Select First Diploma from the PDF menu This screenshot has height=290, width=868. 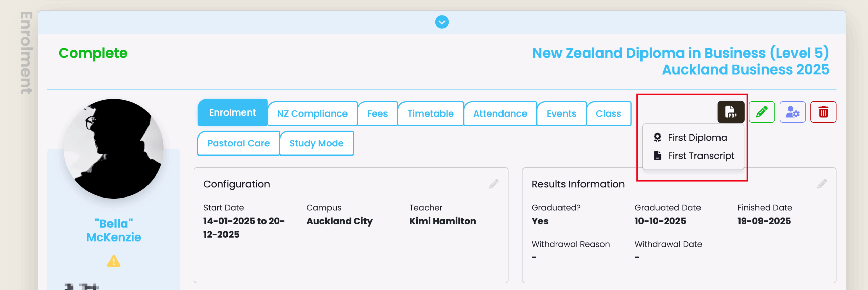pyautogui.click(x=697, y=138)
